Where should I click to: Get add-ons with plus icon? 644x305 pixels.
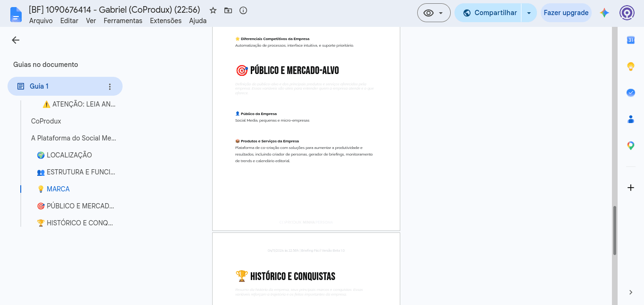pos(631,188)
